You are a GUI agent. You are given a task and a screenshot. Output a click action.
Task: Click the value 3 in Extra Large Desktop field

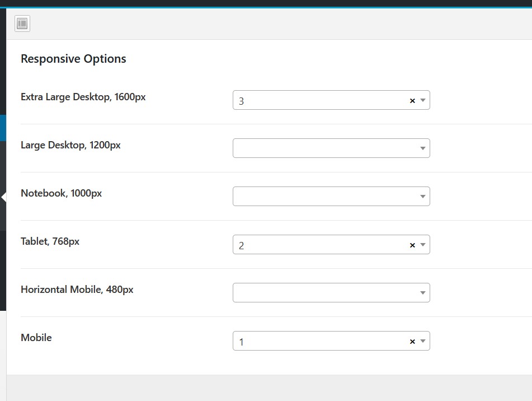241,101
